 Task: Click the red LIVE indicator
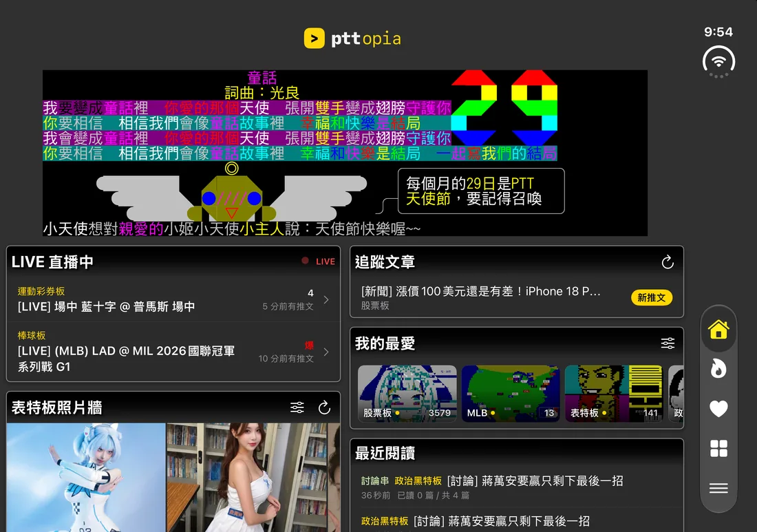[318, 261]
